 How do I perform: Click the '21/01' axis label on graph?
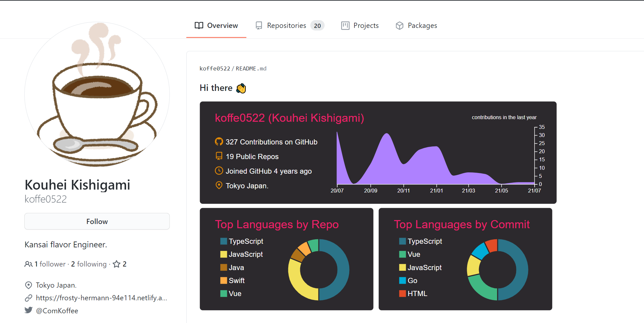coord(437,191)
